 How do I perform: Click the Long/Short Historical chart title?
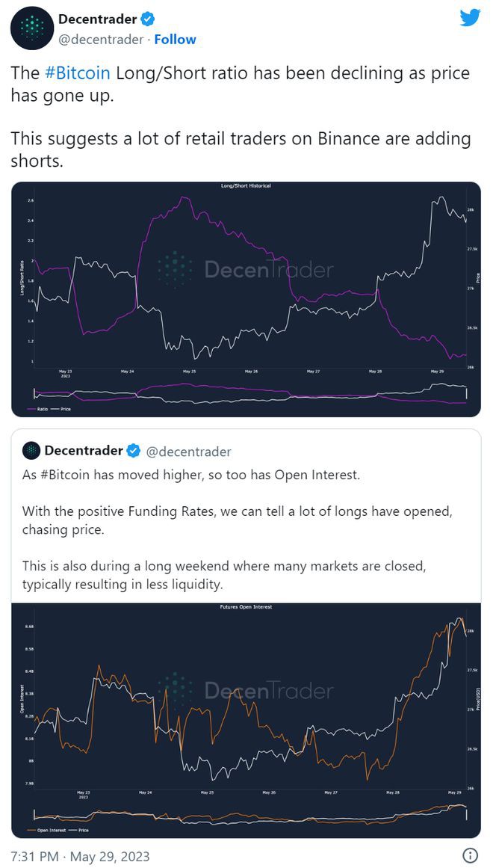(246, 185)
